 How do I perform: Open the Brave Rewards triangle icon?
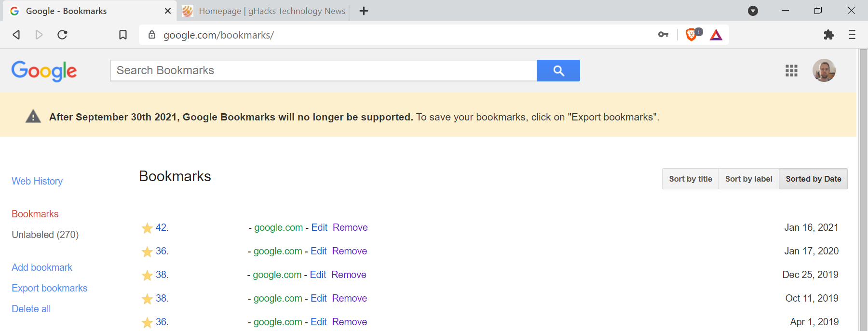click(716, 35)
